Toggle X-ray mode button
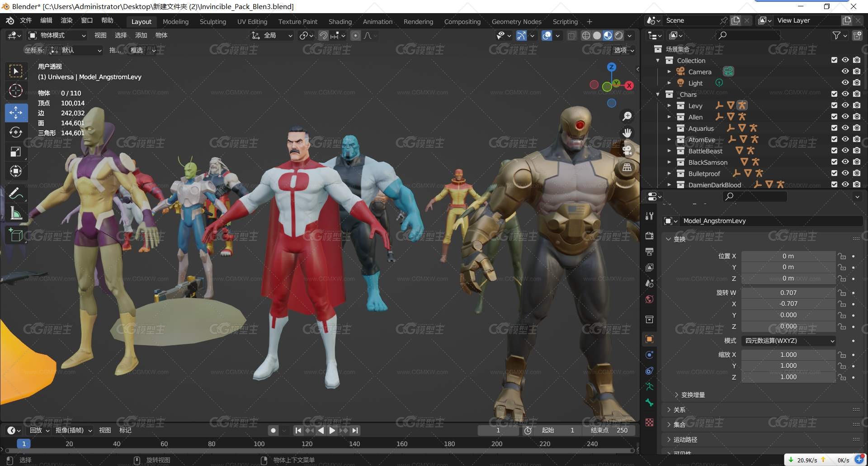 pos(572,35)
